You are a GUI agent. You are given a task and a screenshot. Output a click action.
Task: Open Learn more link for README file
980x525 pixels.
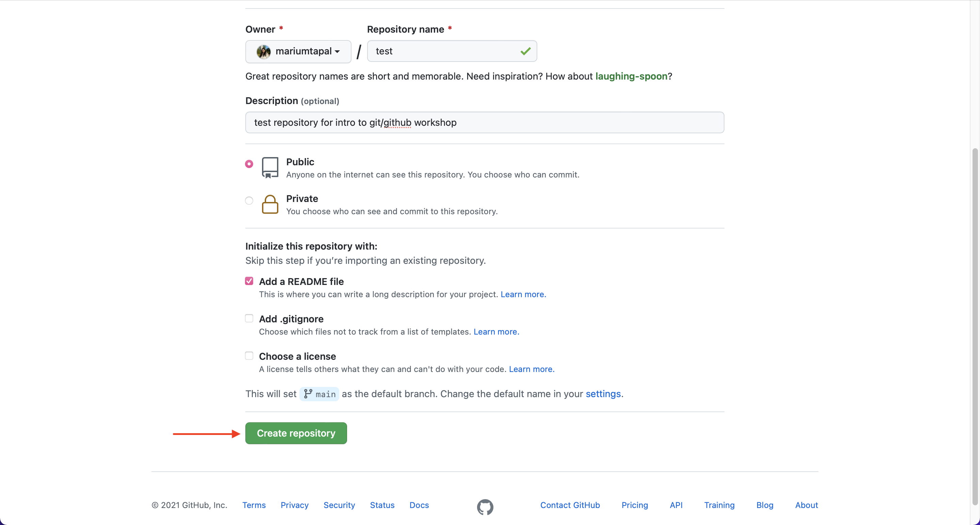523,294
